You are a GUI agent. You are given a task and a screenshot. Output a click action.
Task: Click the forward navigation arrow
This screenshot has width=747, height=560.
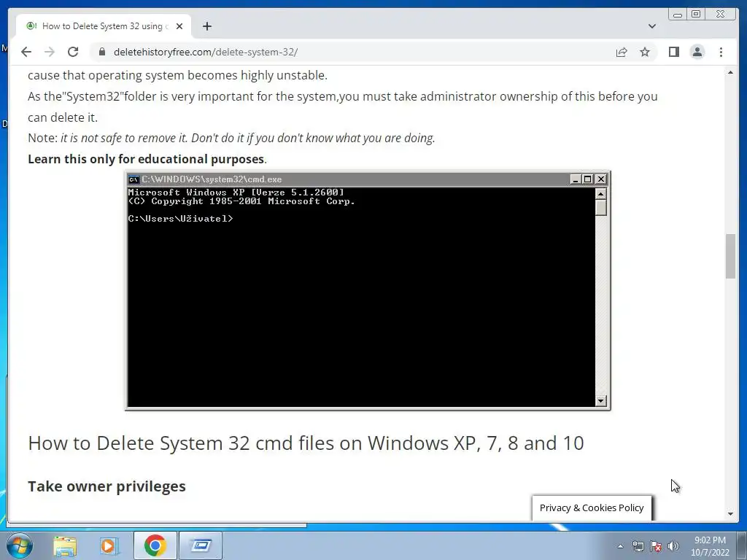(49, 52)
